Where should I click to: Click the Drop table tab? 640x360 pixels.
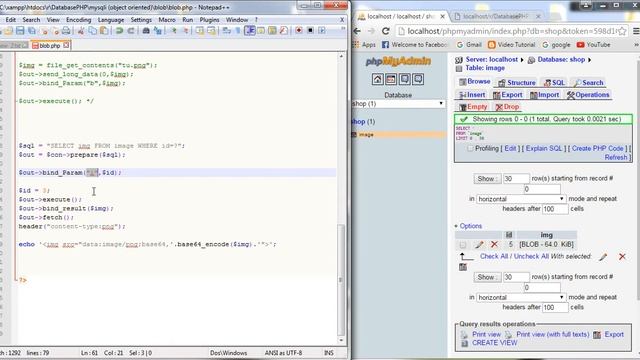(507, 107)
